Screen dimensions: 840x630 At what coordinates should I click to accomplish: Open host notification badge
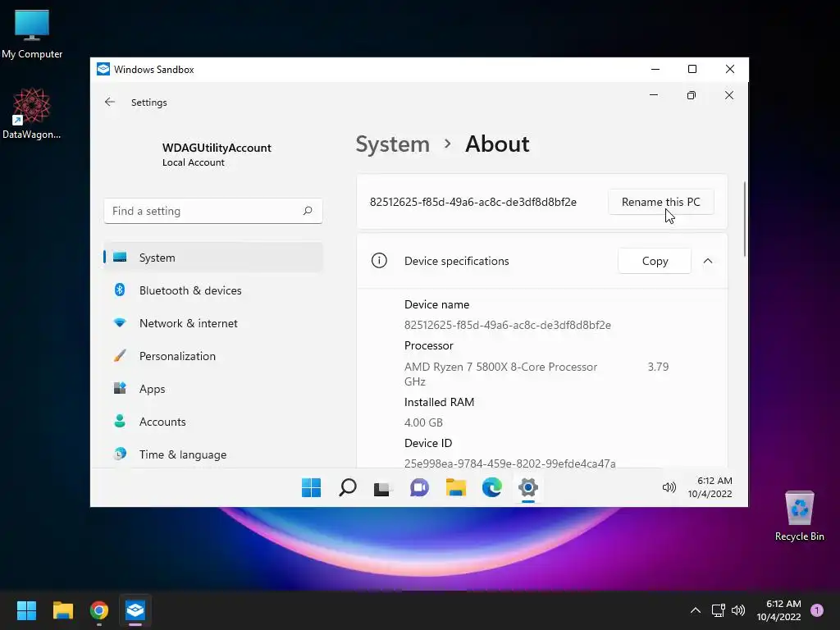(x=817, y=610)
